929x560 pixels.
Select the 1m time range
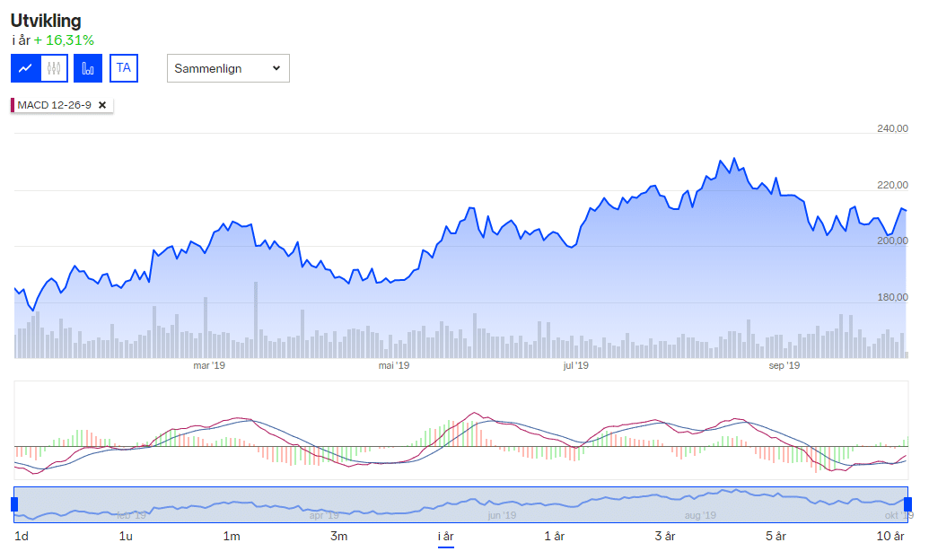[232, 537]
